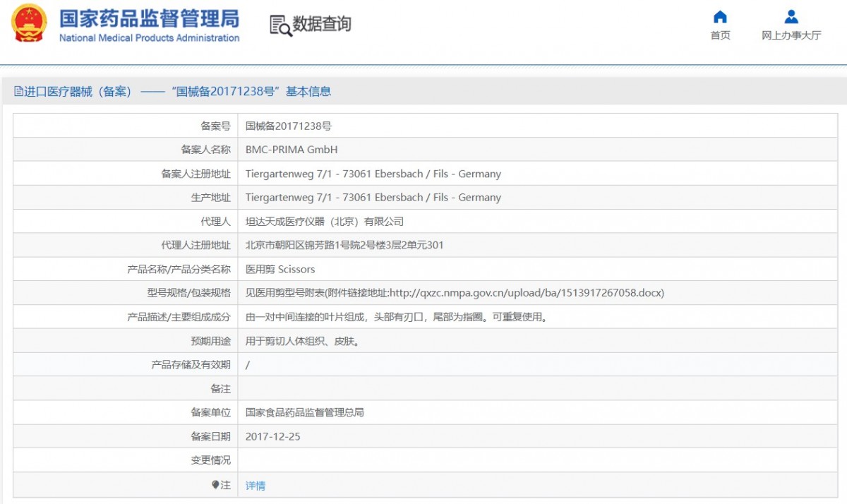
Task: Click the 网上办事大厅 user icon
Action: point(791,17)
